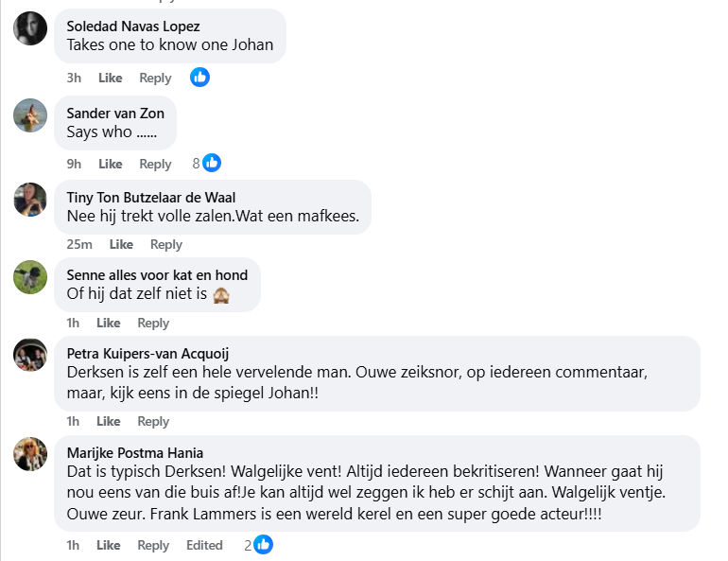View the 2 likes on Marijke's comment
This screenshot has height=561, width=728.
tap(258, 545)
